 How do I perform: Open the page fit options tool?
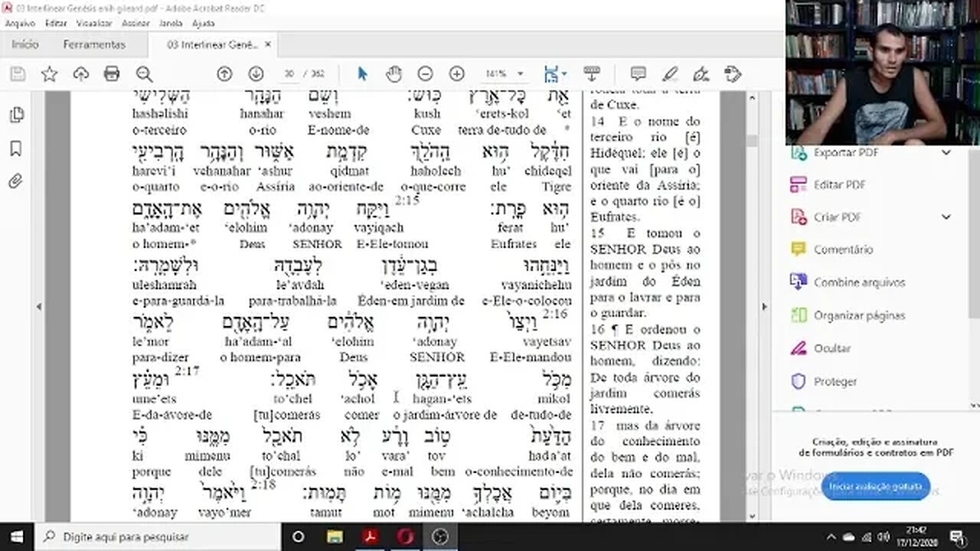[554, 73]
